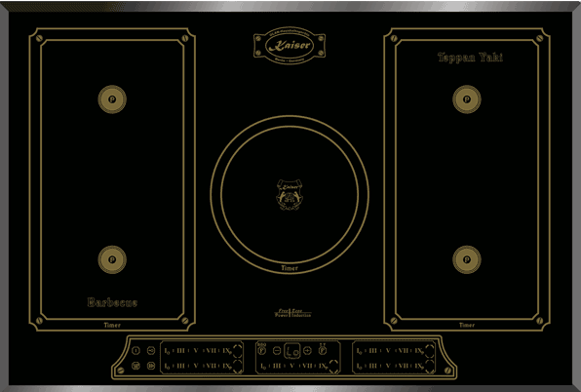
Task: Tap the timer plus button
Action: coord(307,350)
